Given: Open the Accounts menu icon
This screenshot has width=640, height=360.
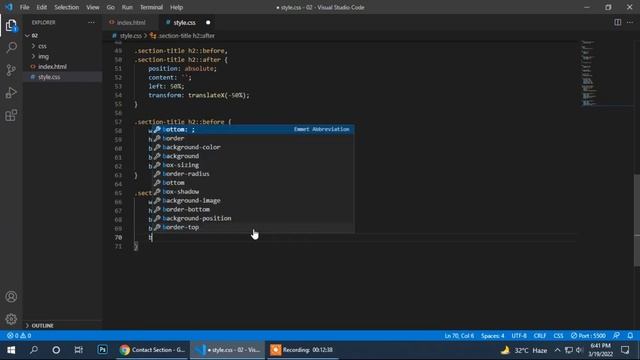Looking at the screenshot, I should pyautogui.click(x=11, y=297).
